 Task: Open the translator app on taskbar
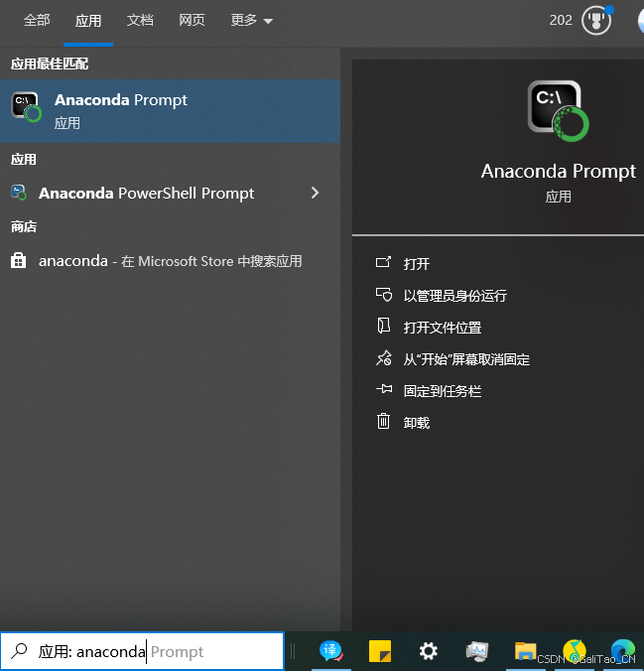click(330, 651)
